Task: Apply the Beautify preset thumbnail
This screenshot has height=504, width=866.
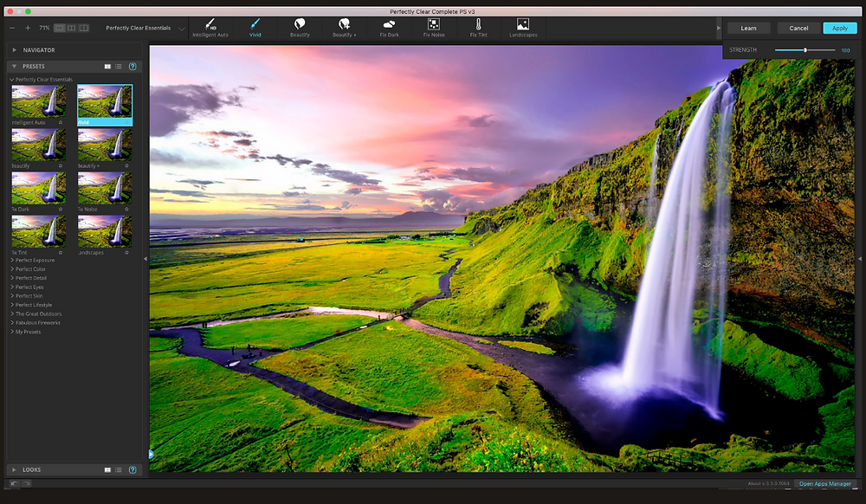Action: (x=39, y=145)
